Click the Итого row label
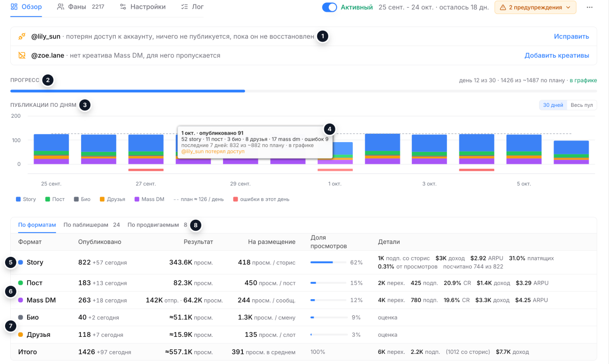This screenshot has width=609, height=364. [28, 352]
